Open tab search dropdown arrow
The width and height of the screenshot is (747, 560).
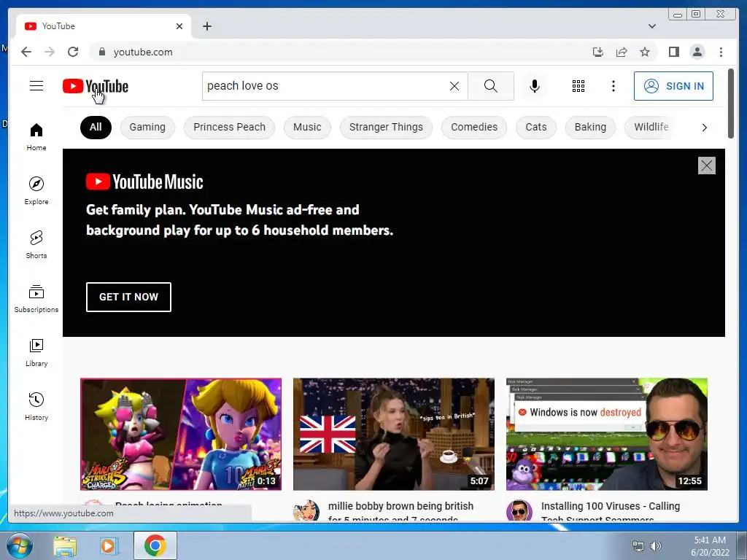coord(651,26)
